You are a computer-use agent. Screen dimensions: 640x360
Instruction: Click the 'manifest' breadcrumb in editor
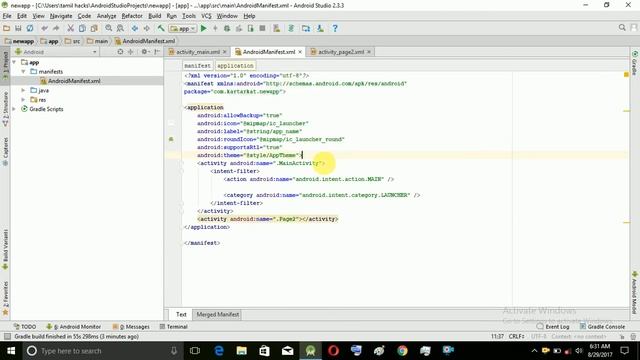point(197,66)
